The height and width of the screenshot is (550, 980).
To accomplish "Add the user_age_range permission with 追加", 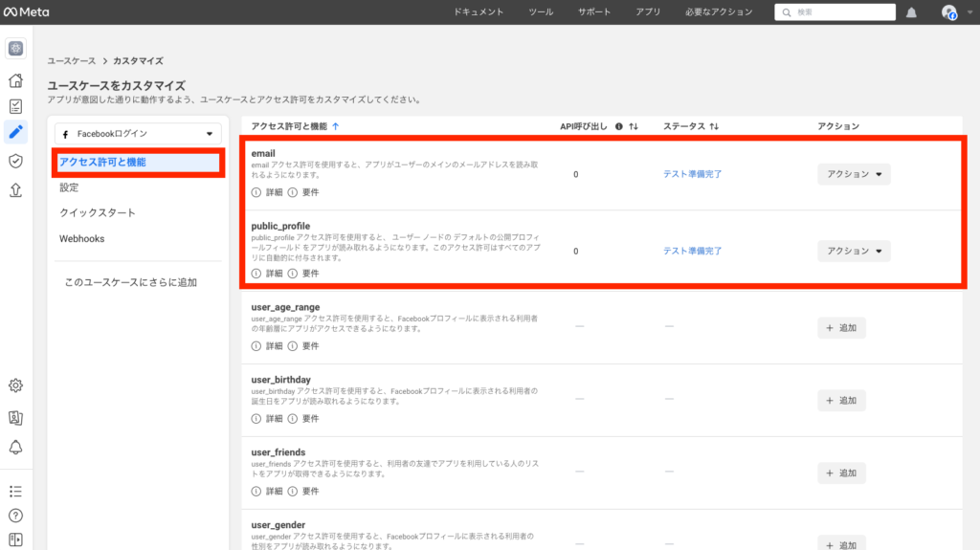I will 841,327.
